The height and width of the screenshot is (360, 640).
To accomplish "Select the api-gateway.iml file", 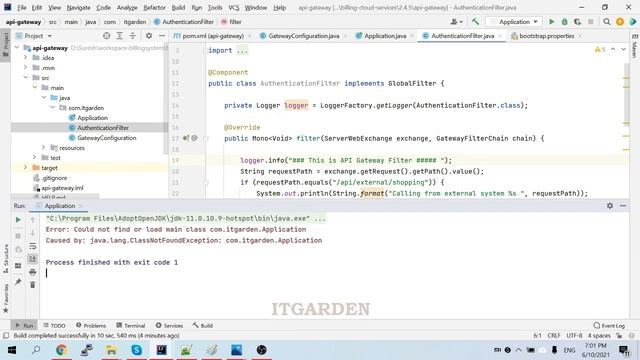I will coord(62,188).
